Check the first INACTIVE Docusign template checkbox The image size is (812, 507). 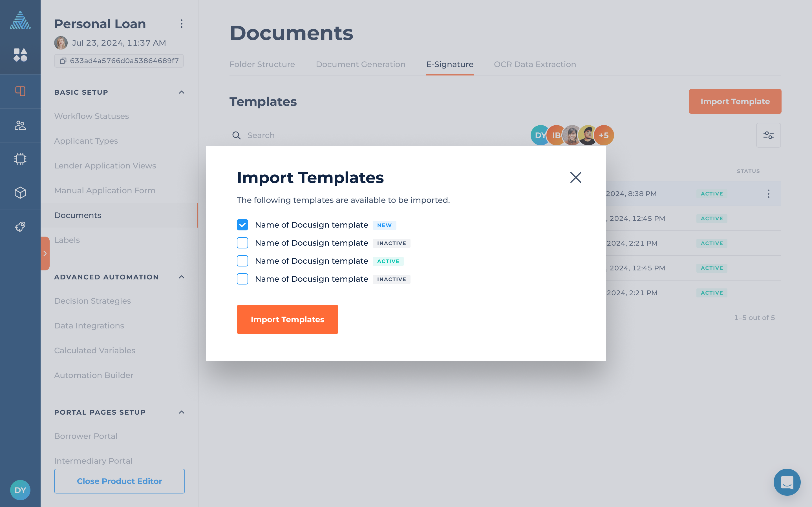pyautogui.click(x=242, y=243)
